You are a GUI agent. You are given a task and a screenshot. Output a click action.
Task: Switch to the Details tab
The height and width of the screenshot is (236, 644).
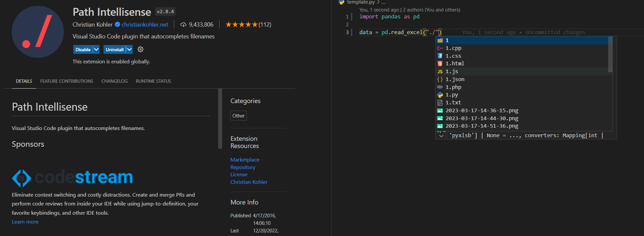point(24,81)
